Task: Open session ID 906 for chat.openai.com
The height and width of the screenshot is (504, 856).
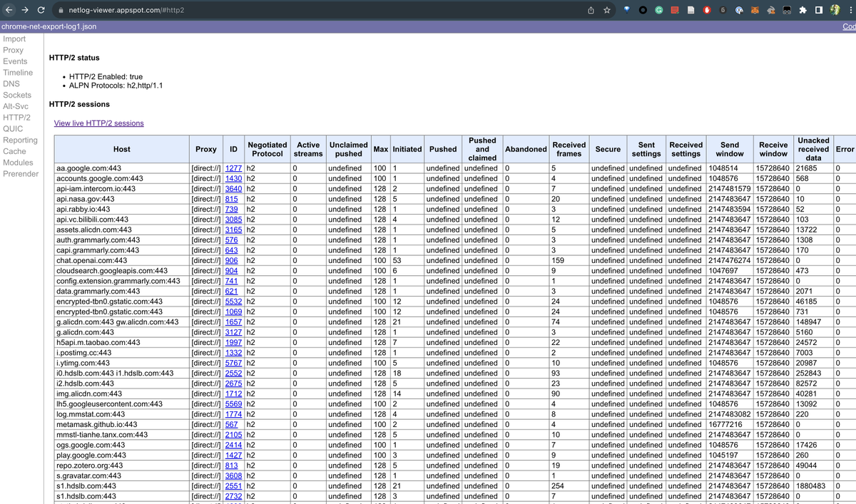Action: (231, 261)
